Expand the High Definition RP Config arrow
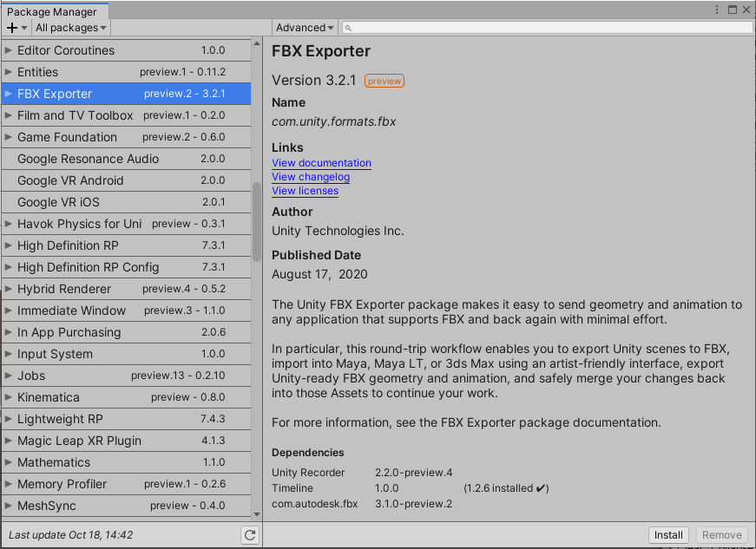Image resolution: width=756 pixels, height=549 pixels. [x=8, y=267]
